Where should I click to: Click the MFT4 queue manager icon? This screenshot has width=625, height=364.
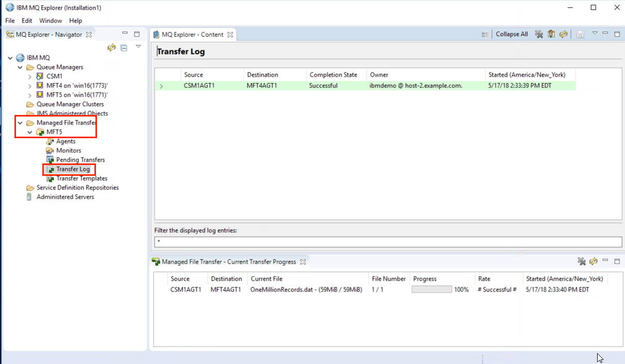coord(40,86)
